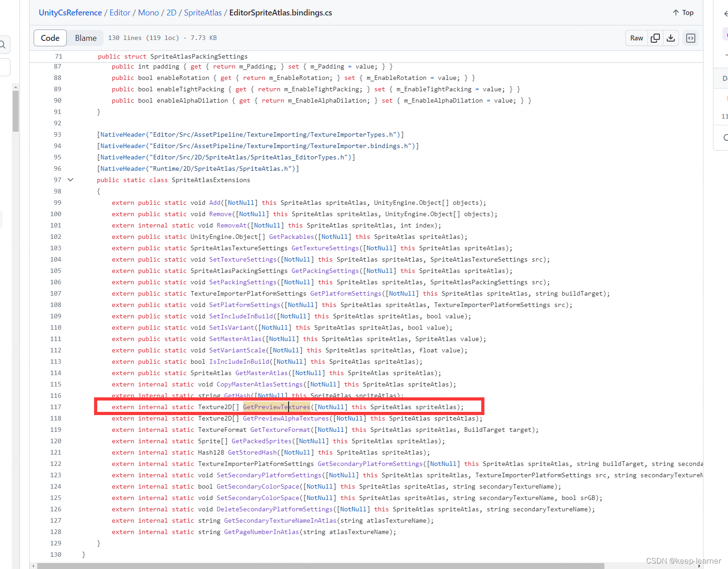Click the copy raw file contents icon

click(x=655, y=38)
